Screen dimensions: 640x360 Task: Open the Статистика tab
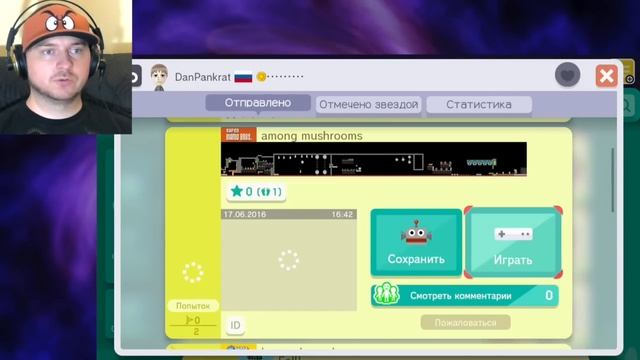(x=479, y=104)
